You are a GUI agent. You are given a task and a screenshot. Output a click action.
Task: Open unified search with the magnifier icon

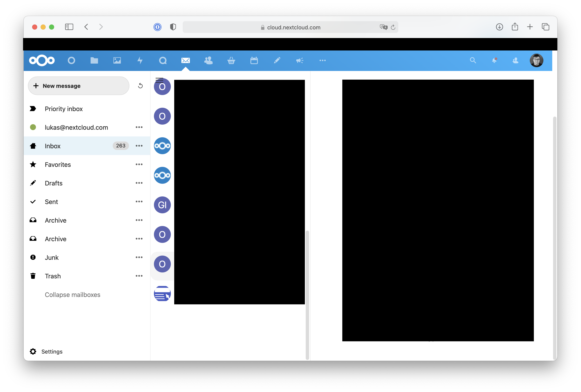[473, 60]
